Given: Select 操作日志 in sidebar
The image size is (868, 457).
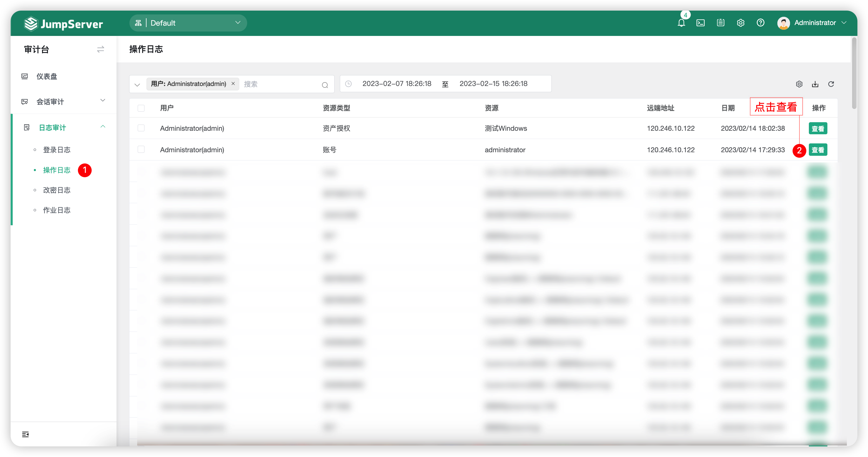Looking at the screenshot, I should (x=56, y=170).
